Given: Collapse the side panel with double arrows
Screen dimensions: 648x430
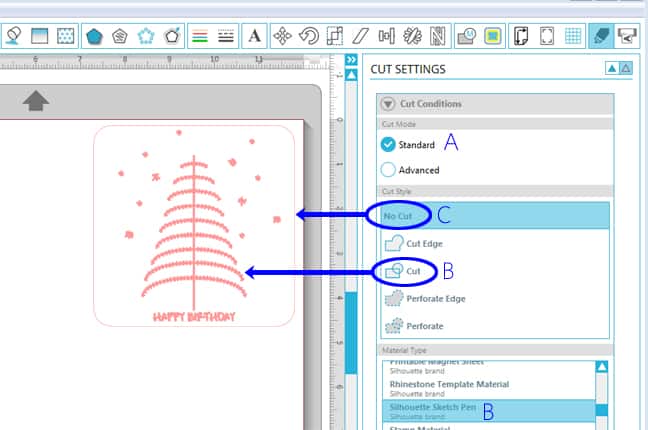Looking at the screenshot, I should click(351, 61).
